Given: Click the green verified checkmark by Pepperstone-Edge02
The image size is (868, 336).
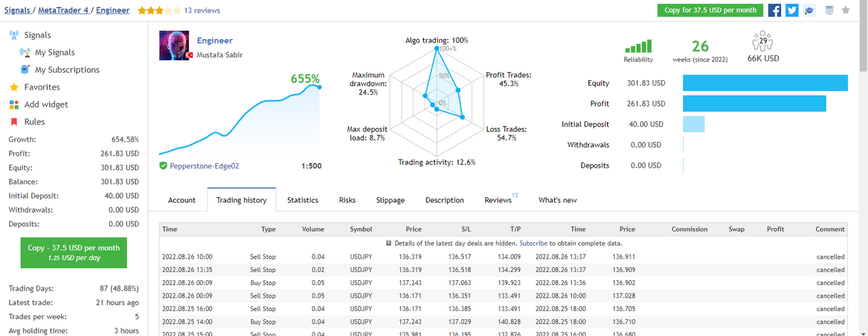Looking at the screenshot, I should tap(164, 166).
